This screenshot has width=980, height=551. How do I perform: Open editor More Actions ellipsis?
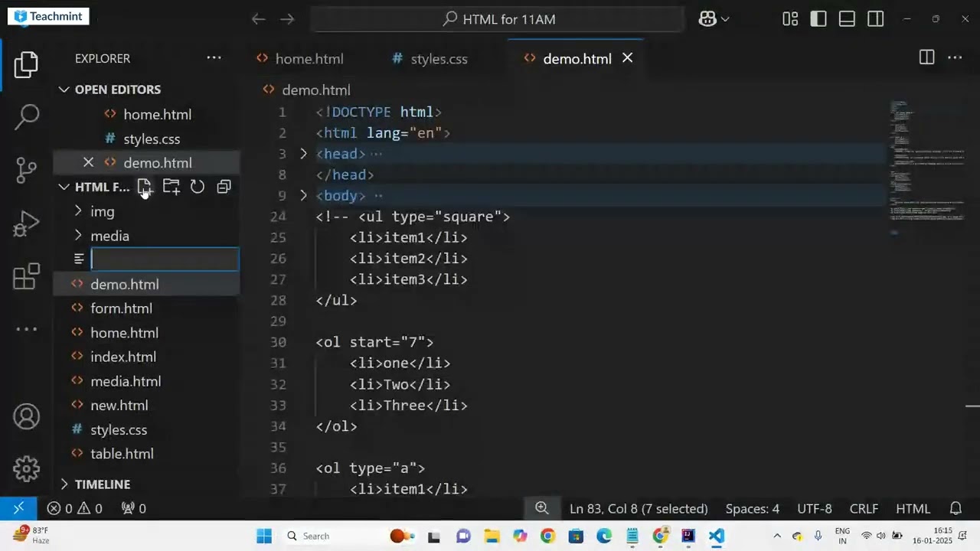pyautogui.click(x=955, y=58)
